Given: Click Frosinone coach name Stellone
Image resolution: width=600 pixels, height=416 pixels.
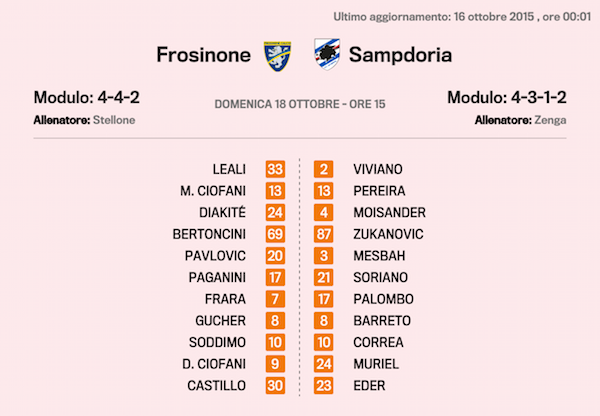Looking at the screenshot, I should tap(114, 120).
